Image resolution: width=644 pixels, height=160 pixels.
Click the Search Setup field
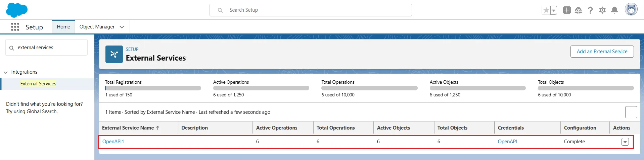[x=311, y=10]
